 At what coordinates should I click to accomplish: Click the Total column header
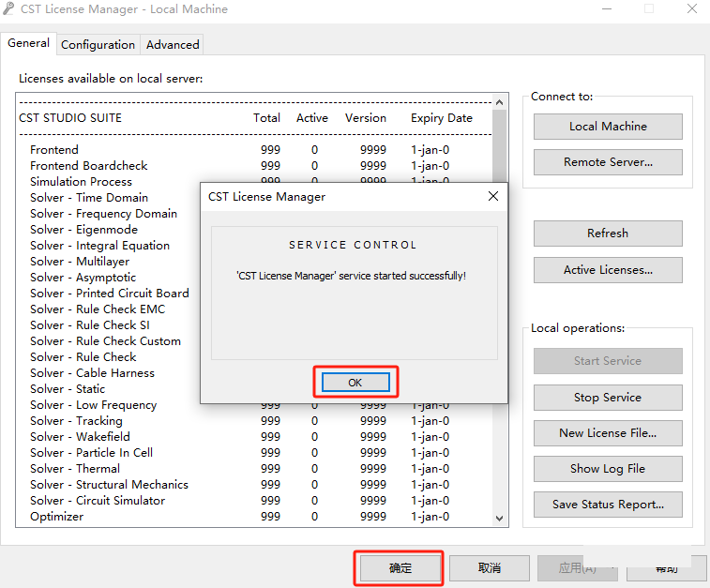pos(266,118)
